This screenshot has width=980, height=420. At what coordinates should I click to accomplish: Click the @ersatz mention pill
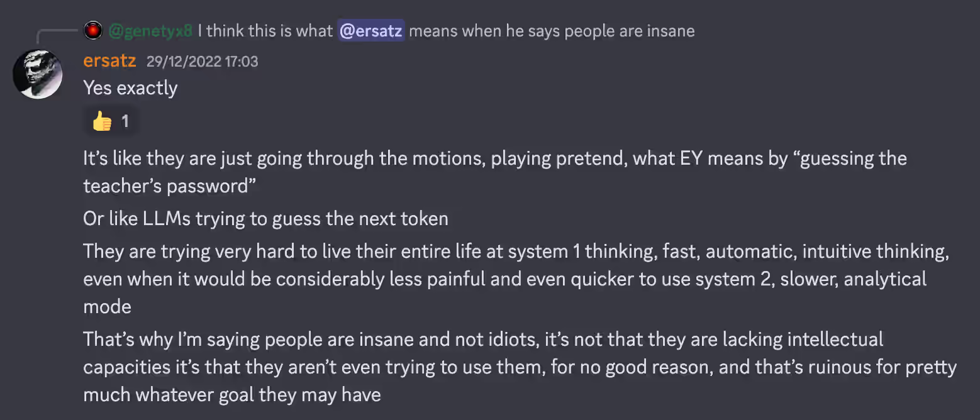pos(371,30)
